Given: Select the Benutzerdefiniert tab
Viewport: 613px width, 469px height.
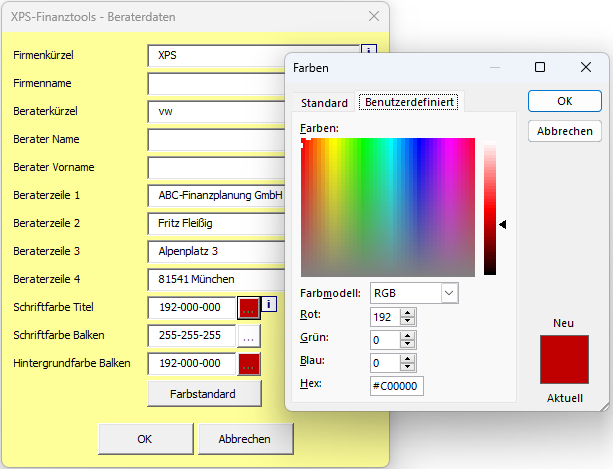Looking at the screenshot, I should pos(409,102).
